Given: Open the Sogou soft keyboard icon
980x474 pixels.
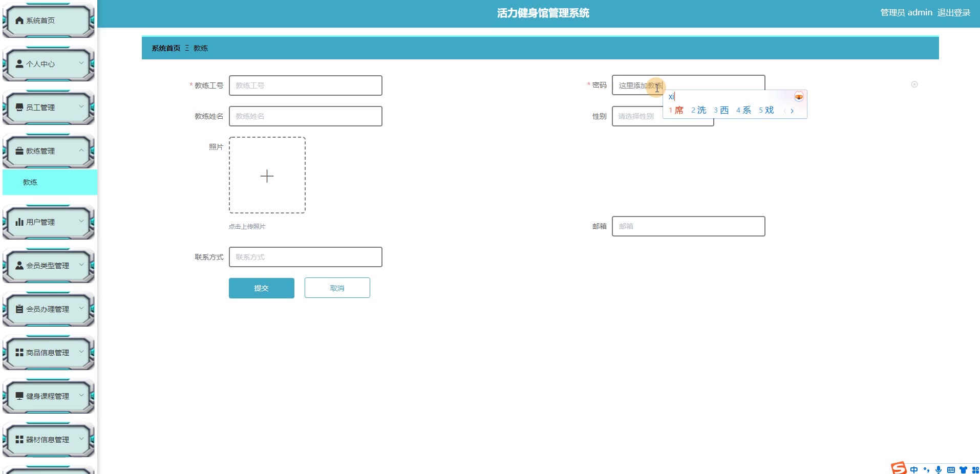Looking at the screenshot, I should point(951,470).
